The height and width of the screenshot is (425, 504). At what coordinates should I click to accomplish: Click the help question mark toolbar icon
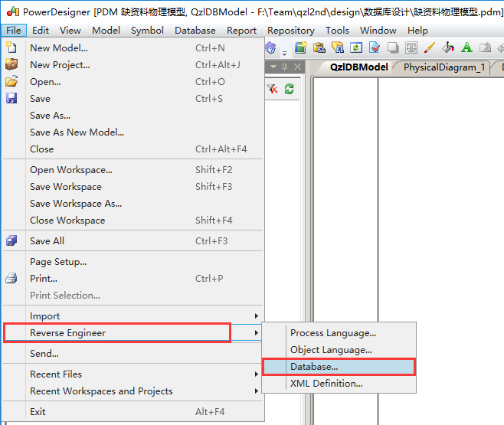point(270,48)
